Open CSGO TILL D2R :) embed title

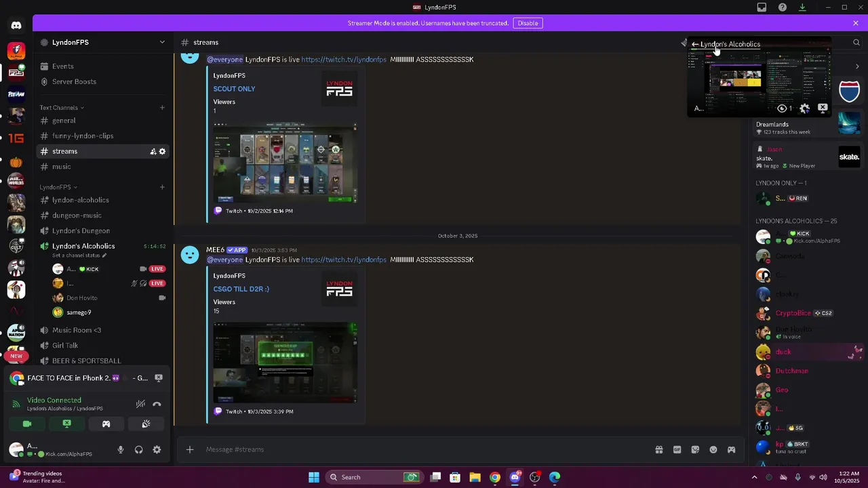point(241,289)
